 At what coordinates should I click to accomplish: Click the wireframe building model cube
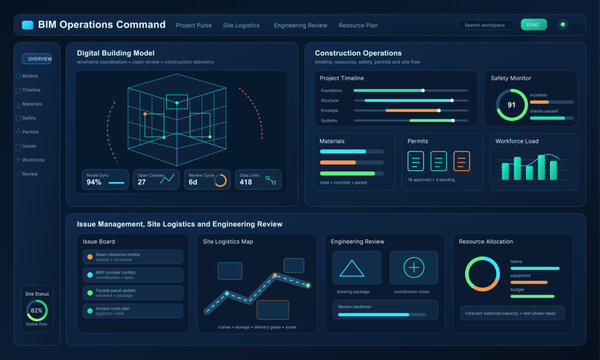pyautogui.click(x=177, y=119)
